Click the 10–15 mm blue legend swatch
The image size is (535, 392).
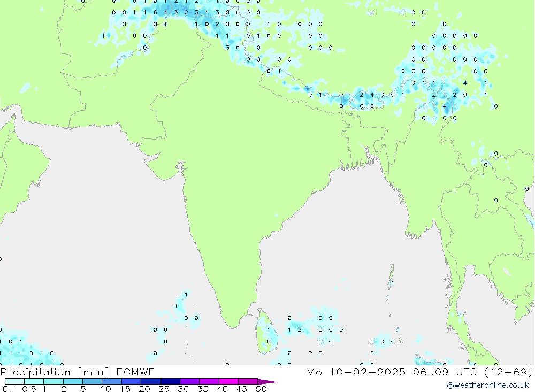(x=112, y=381)
